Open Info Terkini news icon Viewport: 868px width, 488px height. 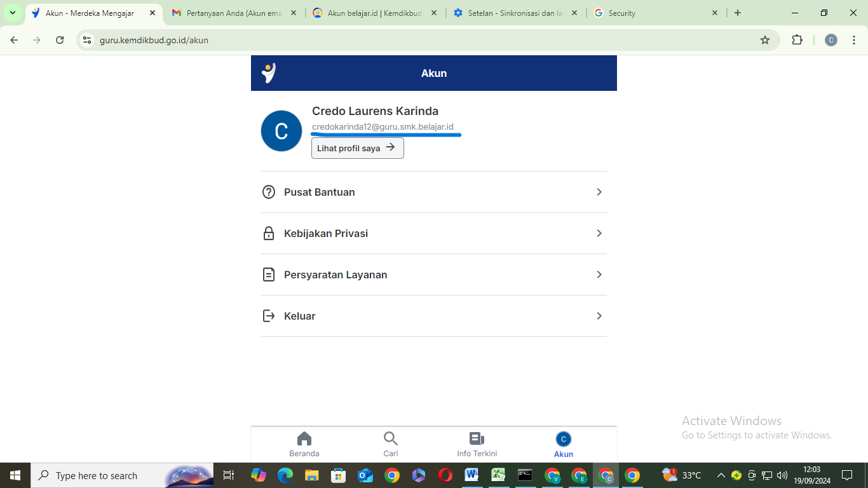pyautogui.click(x=477, y=439)
